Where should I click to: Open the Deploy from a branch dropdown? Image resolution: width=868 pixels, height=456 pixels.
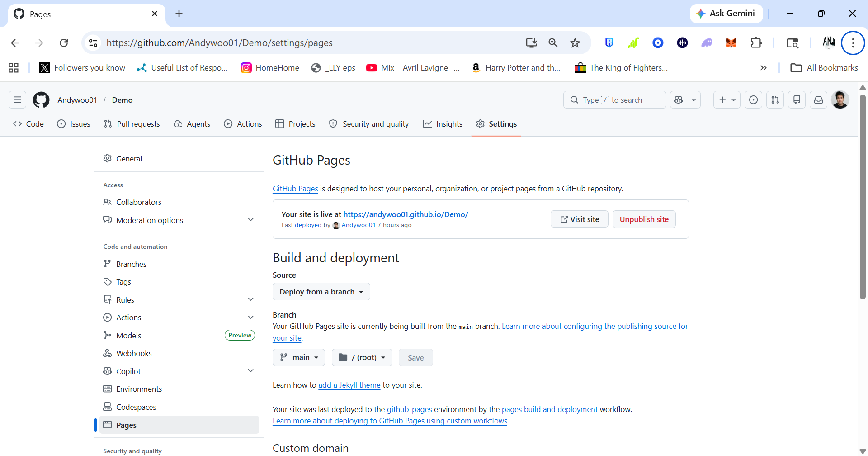click(321, 292)
